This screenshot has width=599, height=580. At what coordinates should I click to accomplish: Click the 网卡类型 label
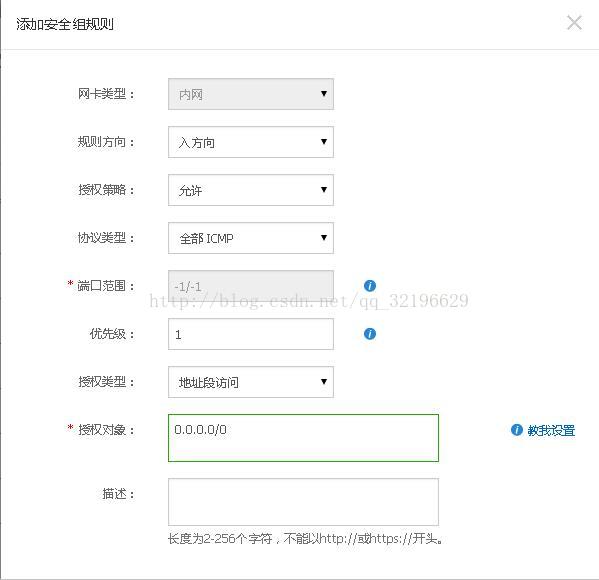click(x=106, y=94)
